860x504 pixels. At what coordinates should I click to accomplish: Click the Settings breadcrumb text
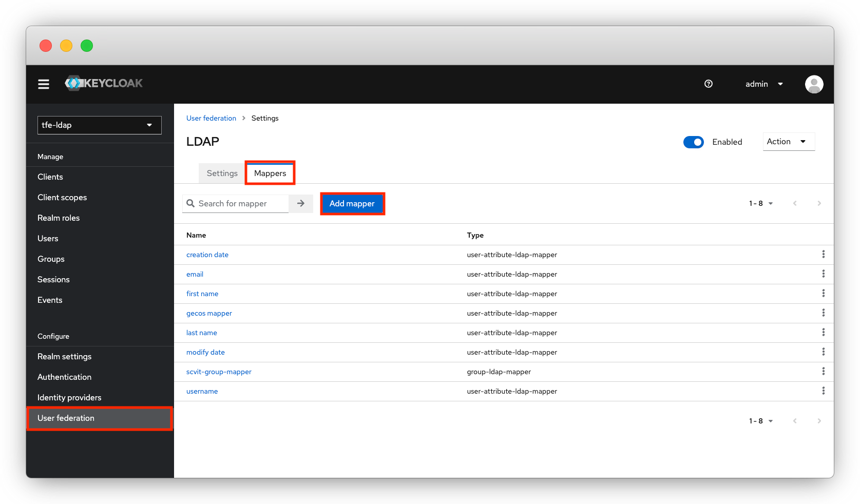[265, 118]
